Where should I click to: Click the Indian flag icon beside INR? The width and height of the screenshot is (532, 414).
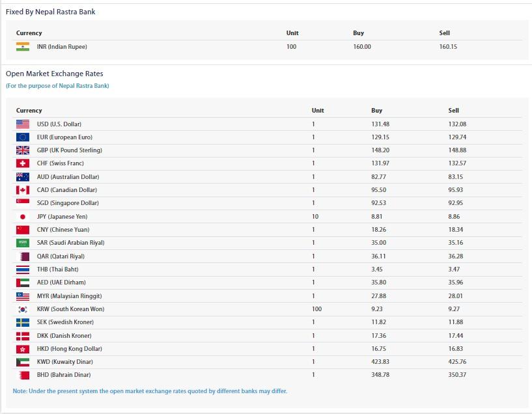(23, 47)
